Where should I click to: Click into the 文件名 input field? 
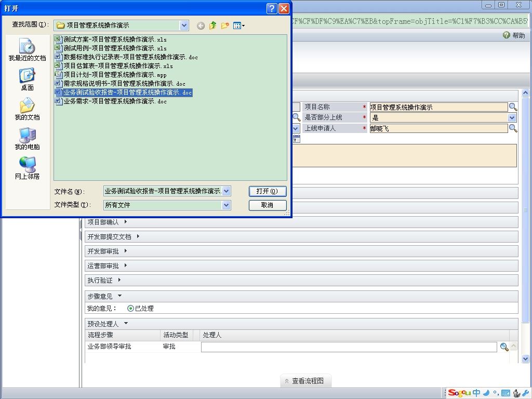click(163, 191)
